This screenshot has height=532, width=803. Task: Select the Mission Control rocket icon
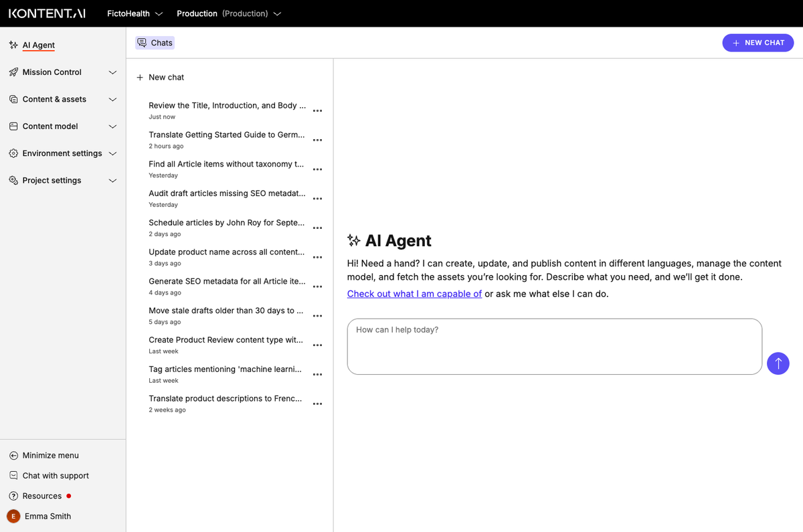pos(13,72)
